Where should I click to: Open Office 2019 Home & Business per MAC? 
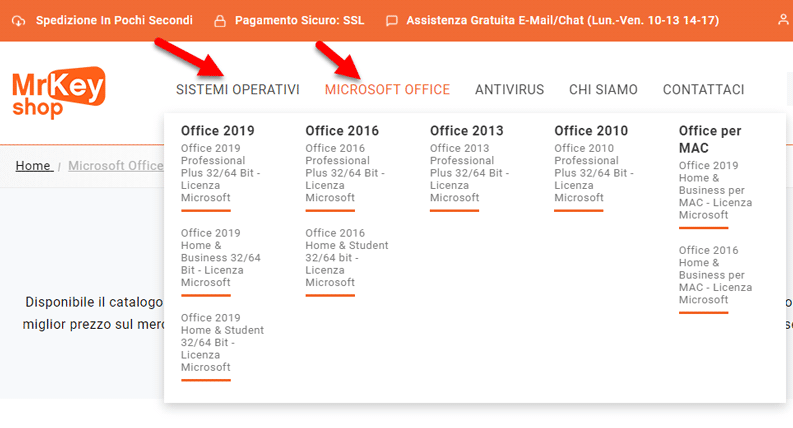tap(715, 190)
